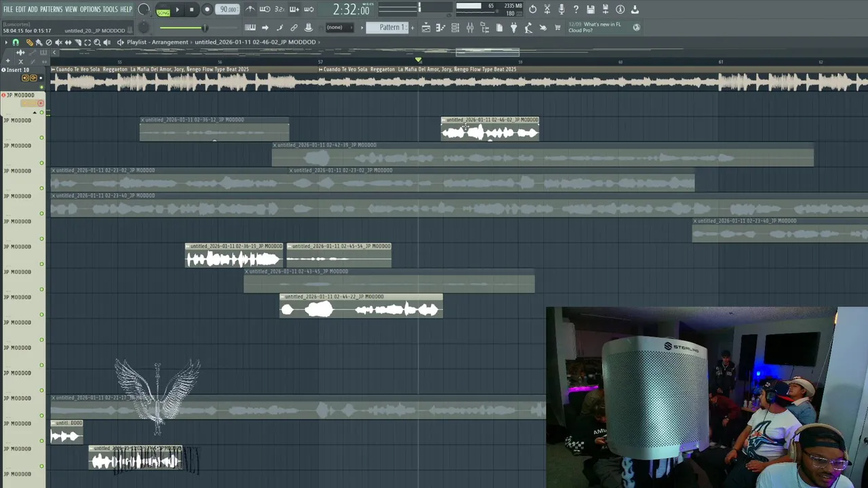Open the Piano roll view icon
The image size is (868, 488).
pos(440,28)
